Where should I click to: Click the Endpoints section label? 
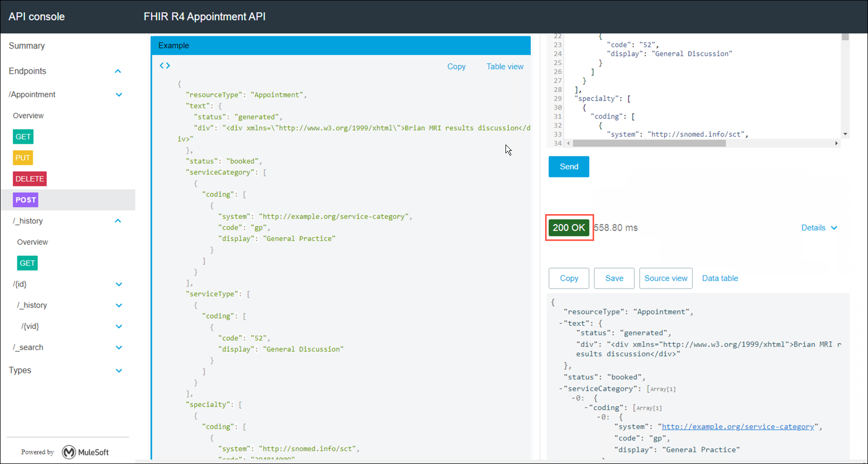click(x=27, y=71)
